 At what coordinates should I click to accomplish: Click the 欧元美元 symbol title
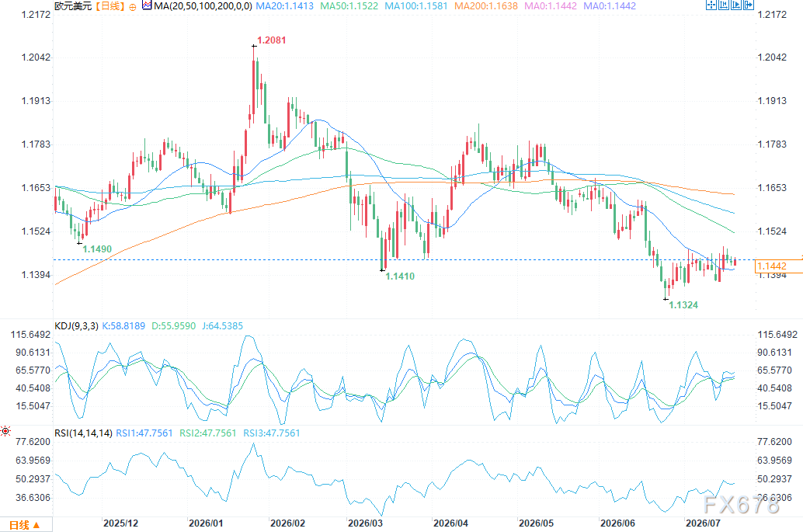pyautogui.click(x=73, y=6)
